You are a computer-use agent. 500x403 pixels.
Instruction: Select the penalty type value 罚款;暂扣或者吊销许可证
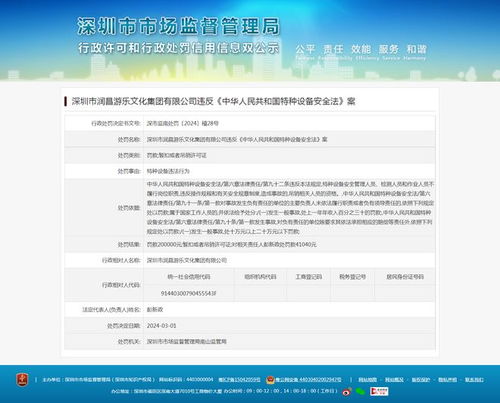tap(177, 155)
